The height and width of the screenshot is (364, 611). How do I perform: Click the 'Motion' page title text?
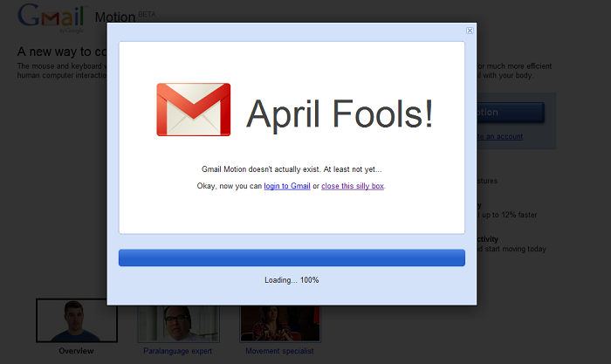(115, 17)
